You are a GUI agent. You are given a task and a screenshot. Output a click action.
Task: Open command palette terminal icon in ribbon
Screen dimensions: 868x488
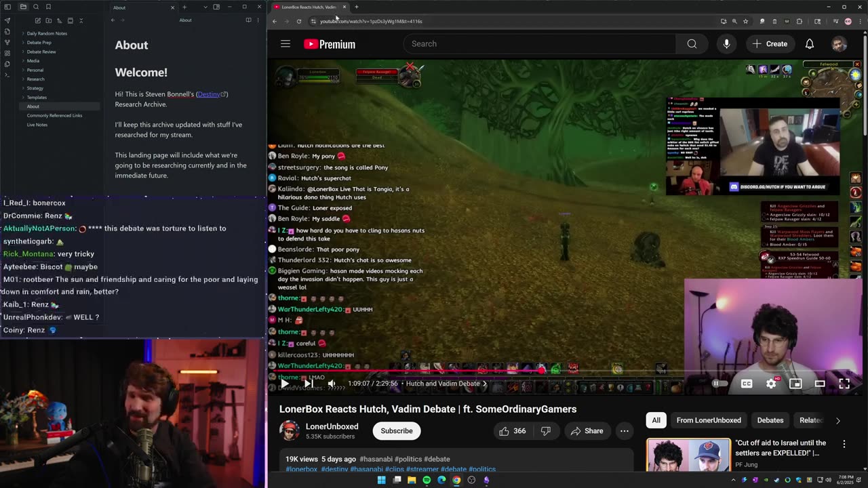point(7,75)
